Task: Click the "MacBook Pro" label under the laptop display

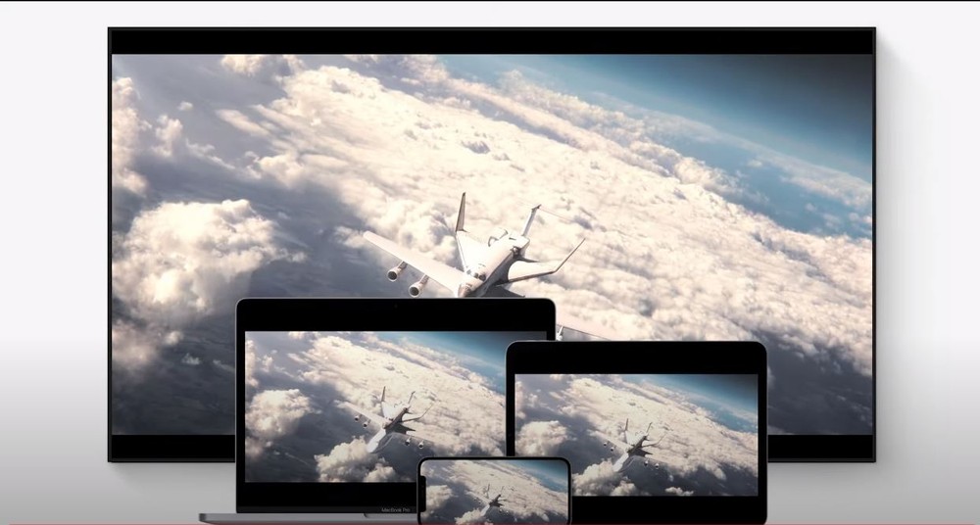Action: point(395,510)
